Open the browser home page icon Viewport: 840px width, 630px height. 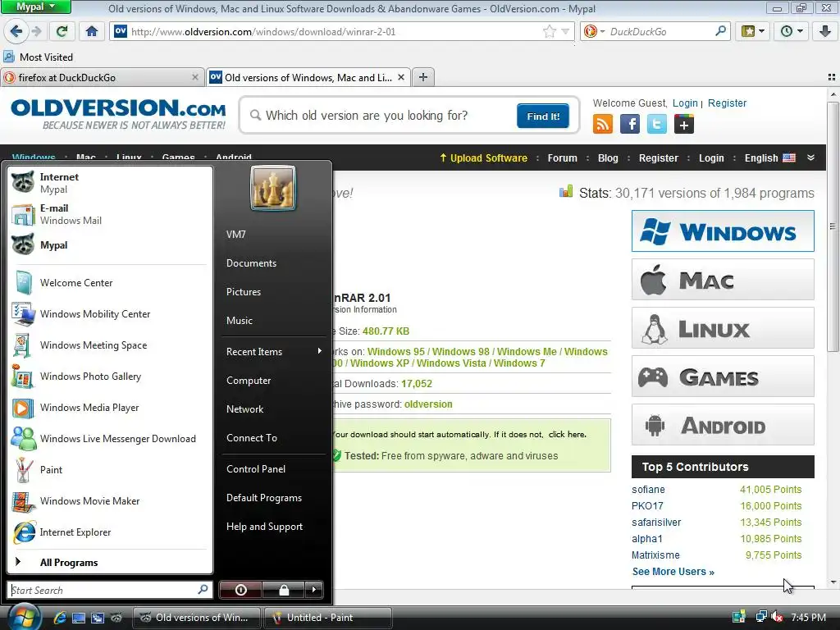pos(92,32)
